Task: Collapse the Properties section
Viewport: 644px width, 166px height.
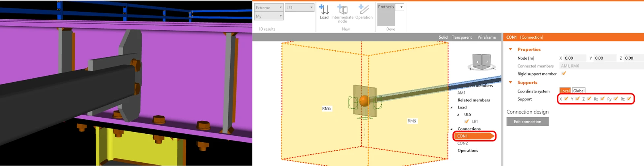Action: point(510,49)
